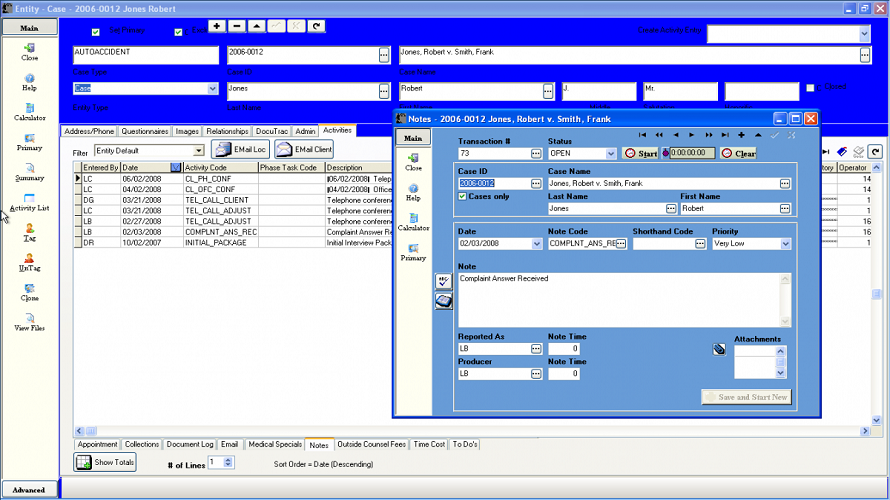This screenshot has height=500, width=890.
Task: Open Calculator in the Notes window sidebar
Action: pos(413,220)
